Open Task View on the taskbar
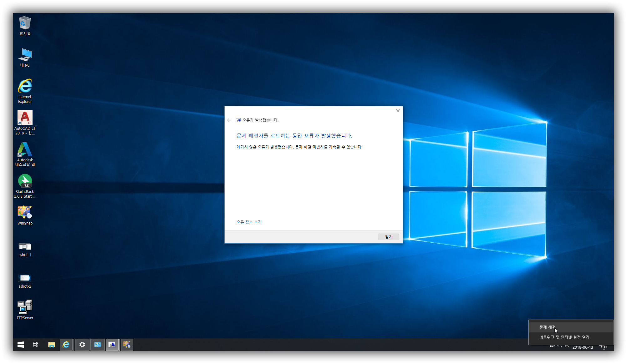Viewport: 627px width, 364px height. (36, 345)
